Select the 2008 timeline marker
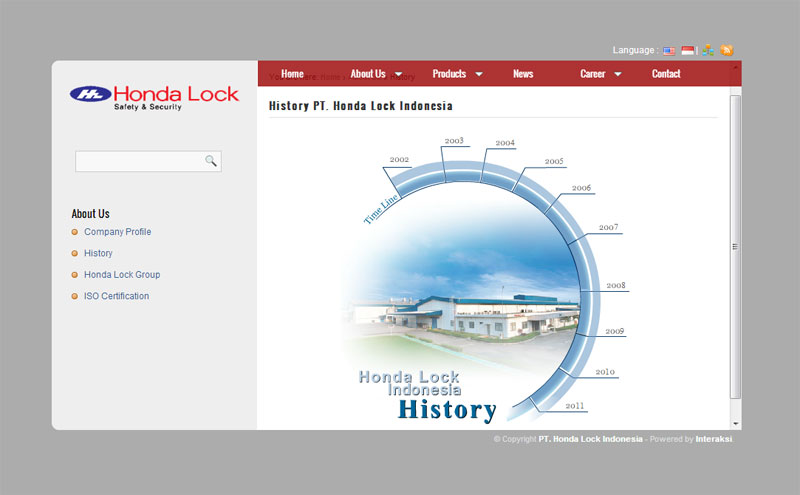Screen dimensions: 800x495 pyautogui.click(x=615, y=286)
